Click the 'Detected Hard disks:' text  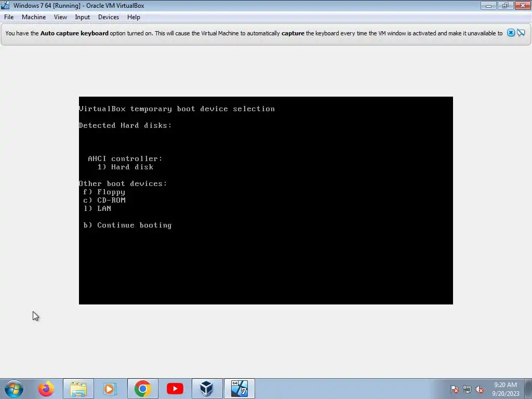tap(125, 126)
